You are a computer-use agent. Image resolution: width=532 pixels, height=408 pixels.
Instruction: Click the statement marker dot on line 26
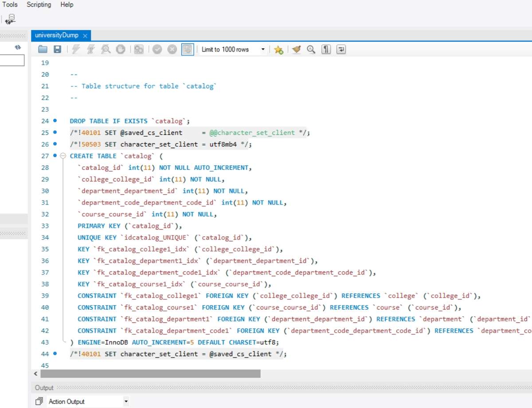pyautogui.click(x=55, y=144)
